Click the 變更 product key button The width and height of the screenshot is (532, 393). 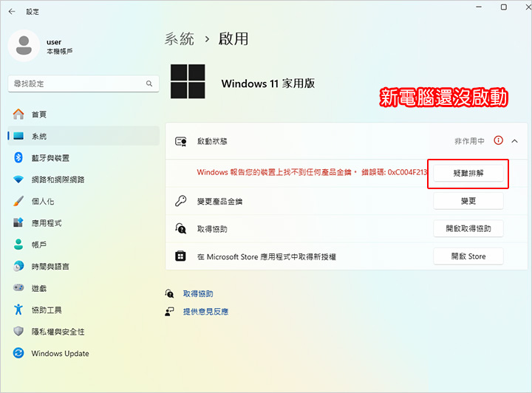click(468, 201)
